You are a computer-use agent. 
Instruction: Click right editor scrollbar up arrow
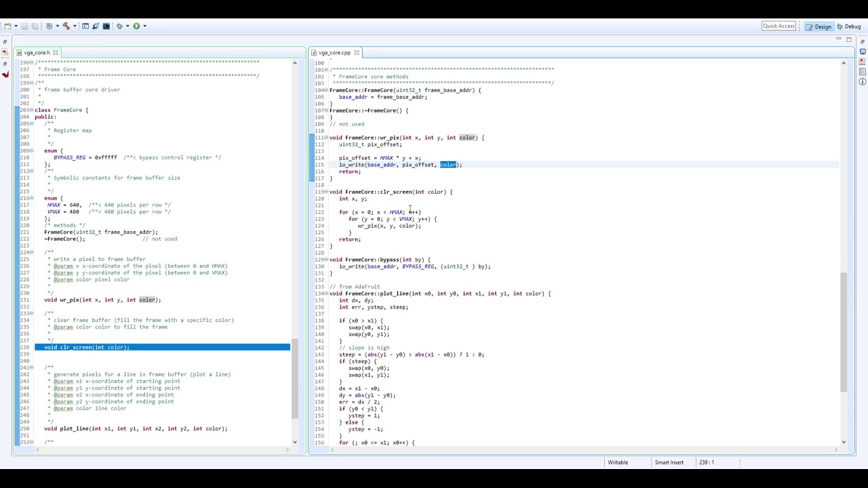pos(844,63)
